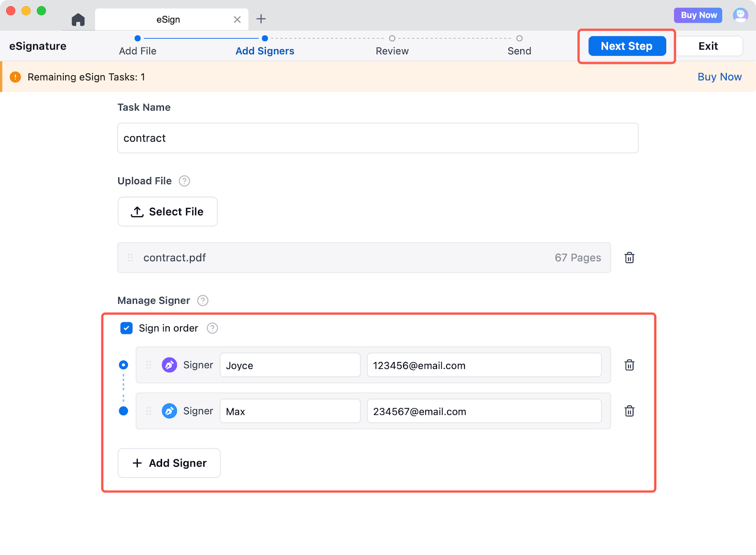The width and height of the screenshot is (756, 555).
Task: Click Max's blue signer role icon
Action: coord(169,411)
